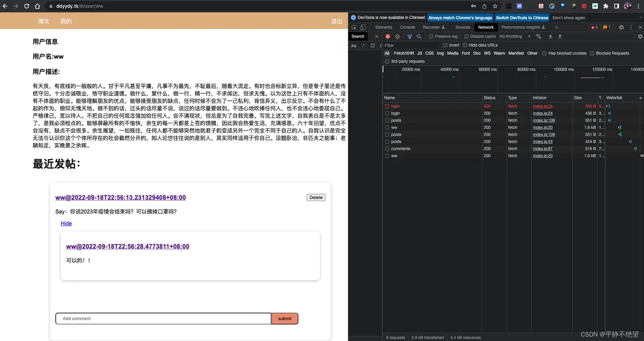Image resolution: width=644 pixels, height=341 pixels.
Task: Check Blocked Requests checkbox
Action: 592,54
